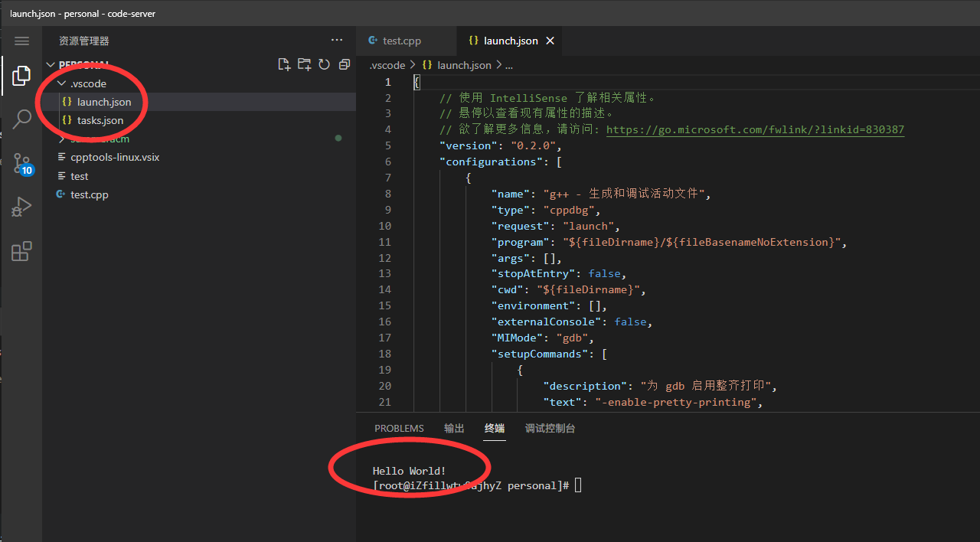Image resolution: width=980 pixels, height=542 pixels.
Task: Click the New File icon in explorer
Action: [x=284, y=64]
